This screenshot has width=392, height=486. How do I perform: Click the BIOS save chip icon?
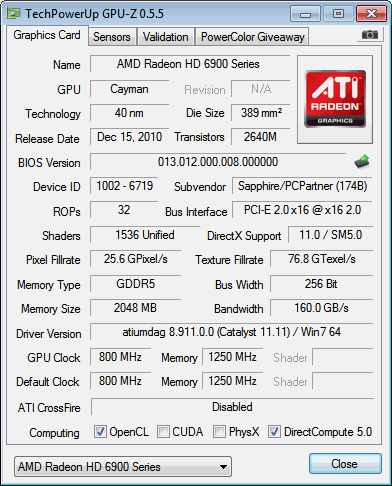(x=362, y=162)
